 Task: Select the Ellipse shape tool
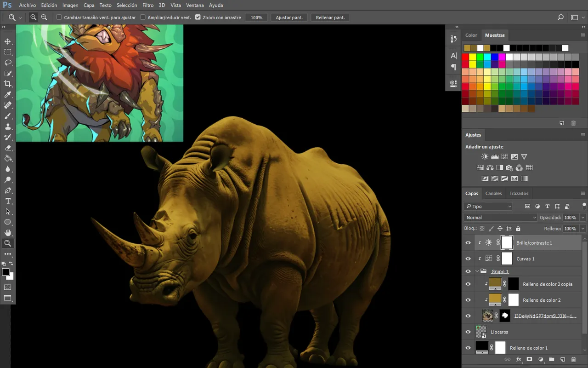coord(8,222)
